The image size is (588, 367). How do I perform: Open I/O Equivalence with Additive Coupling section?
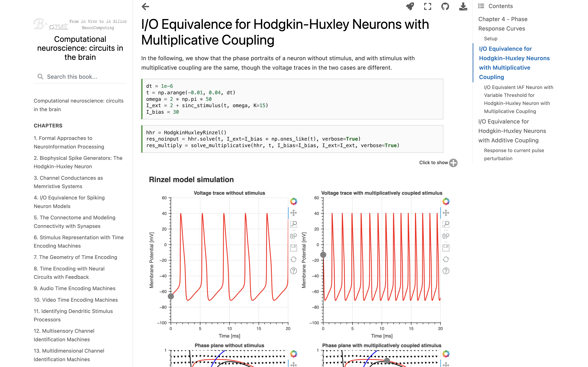coord(512,131)
